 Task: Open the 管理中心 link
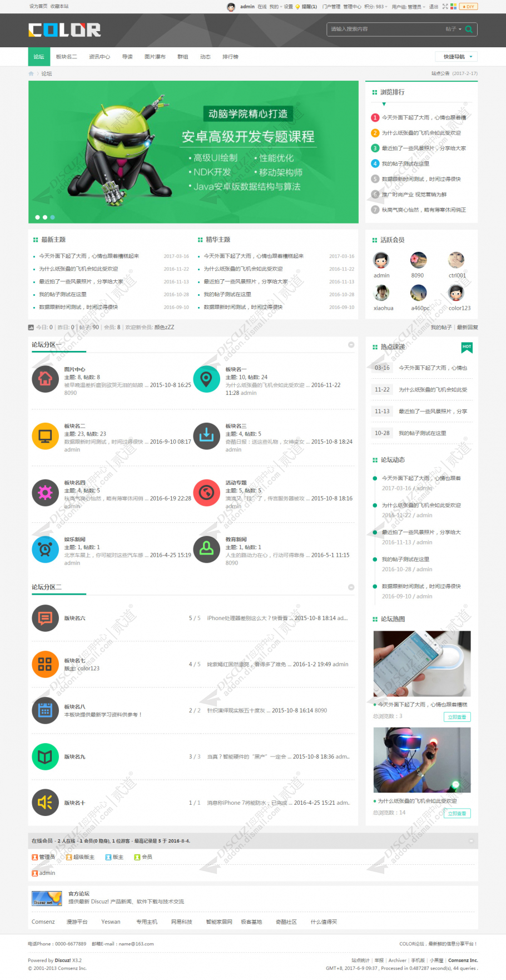pyautogui.click(x=352, y=7)
